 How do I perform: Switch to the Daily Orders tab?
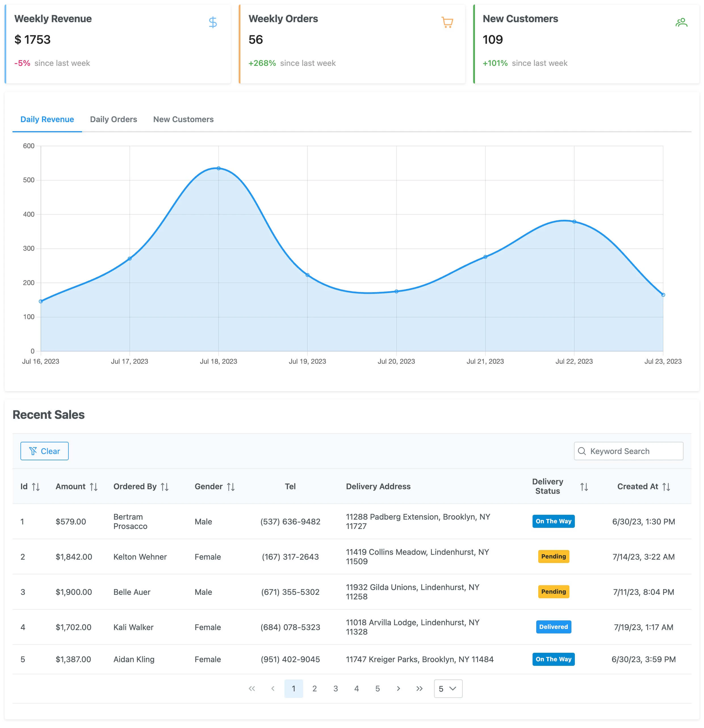click(x=114, y=119)
